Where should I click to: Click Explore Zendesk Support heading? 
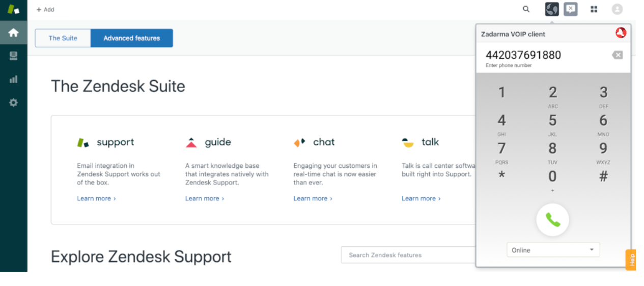(142, 256)
